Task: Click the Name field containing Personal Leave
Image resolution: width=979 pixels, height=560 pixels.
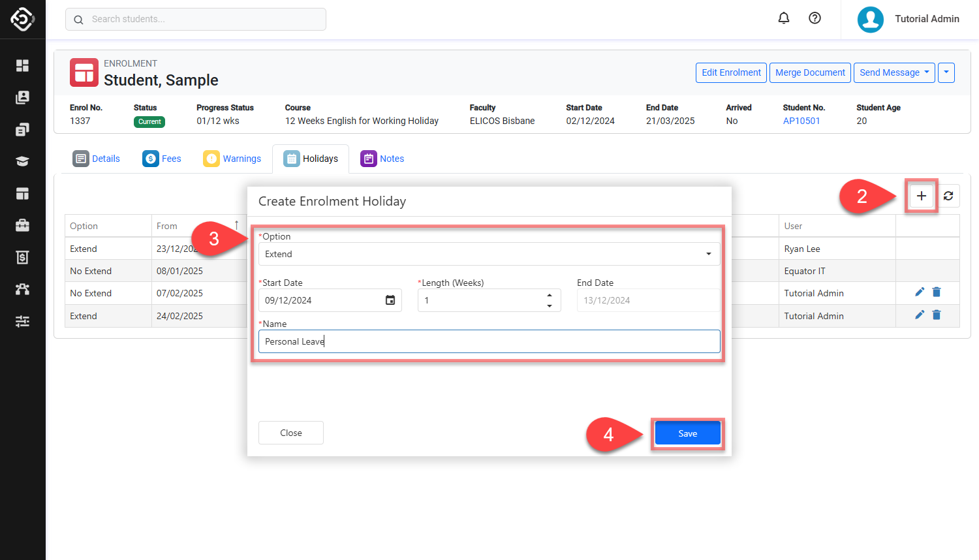Action: pyautogui.click(x=489, y=341)
